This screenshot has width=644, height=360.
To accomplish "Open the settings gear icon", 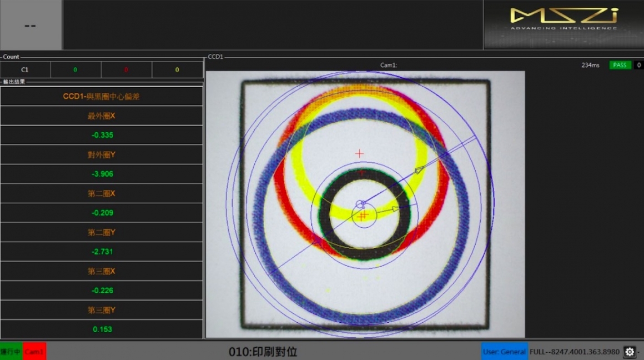I will point(630,352).
